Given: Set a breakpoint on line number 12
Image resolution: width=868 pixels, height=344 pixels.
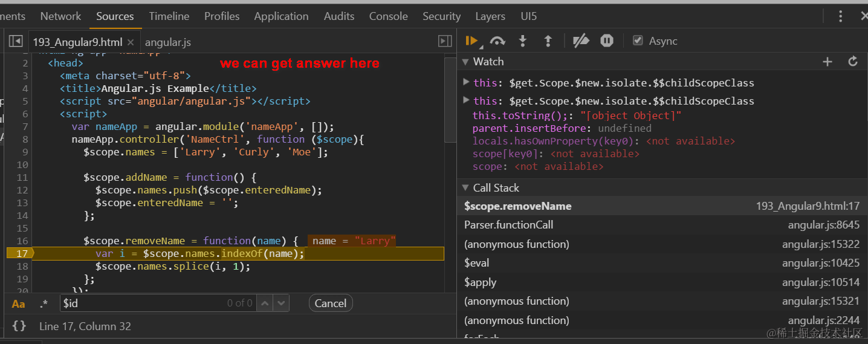Looking at the screenshot, I should click(22, 190).
